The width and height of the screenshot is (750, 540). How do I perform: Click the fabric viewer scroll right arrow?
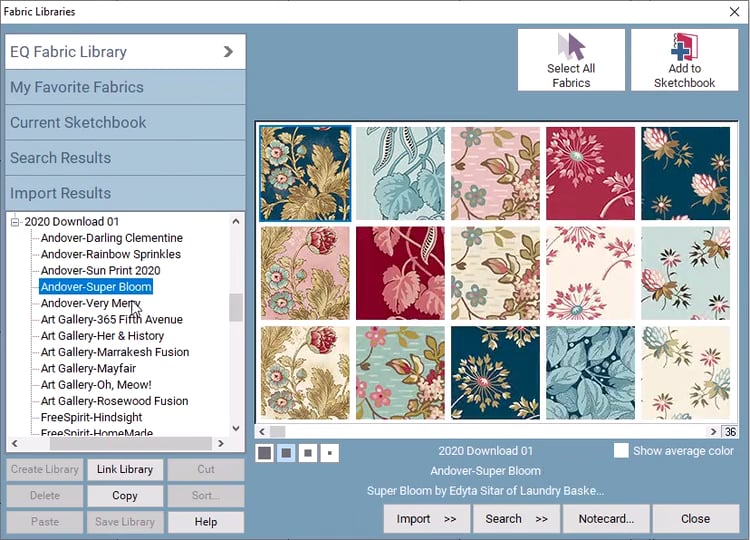(x=713, y=431)
